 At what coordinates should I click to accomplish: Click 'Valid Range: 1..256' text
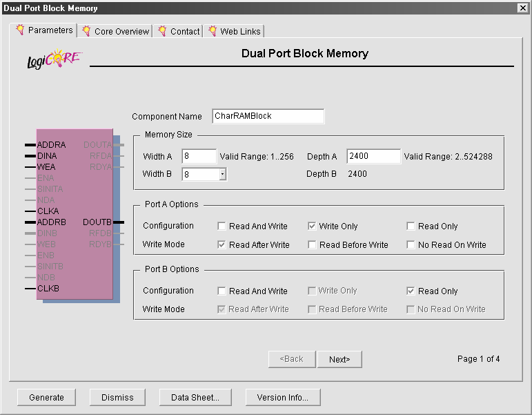coord(257,157)
